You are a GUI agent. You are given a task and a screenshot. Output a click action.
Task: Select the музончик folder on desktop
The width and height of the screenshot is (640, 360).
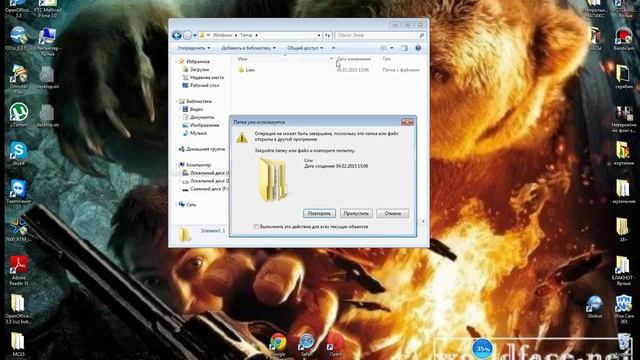(x=623, y=191)
